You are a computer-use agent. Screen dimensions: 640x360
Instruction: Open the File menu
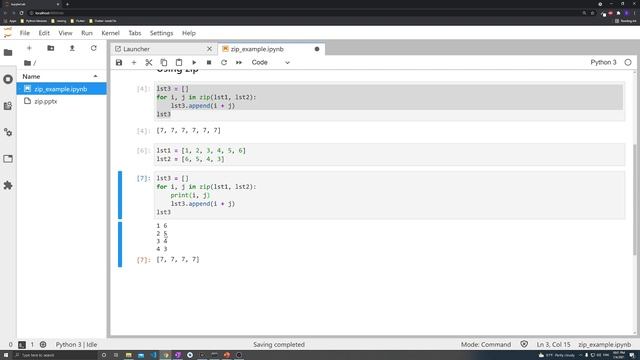(x=25, y=33)
